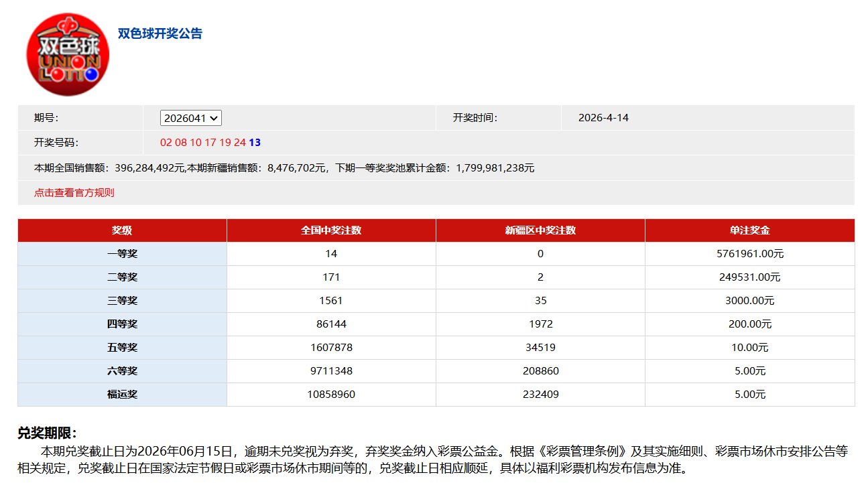Click the 双色球 Union Lotto logo
This screenshot has width=868, height=483.
(x=67, y=54)
